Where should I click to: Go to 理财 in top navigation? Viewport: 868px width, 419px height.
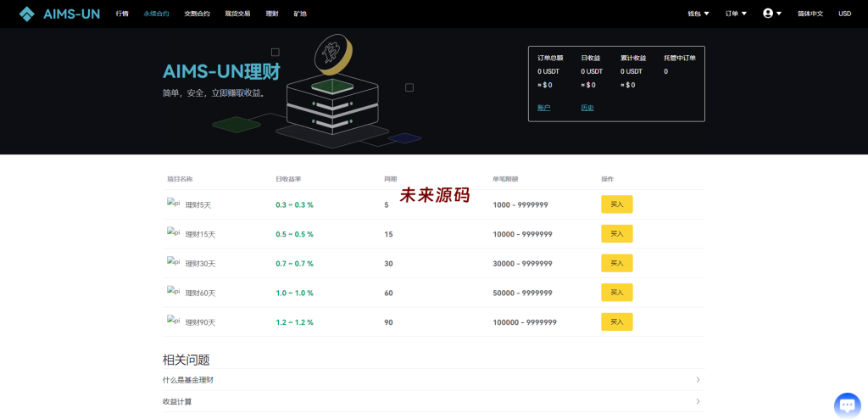pos(272,14)
